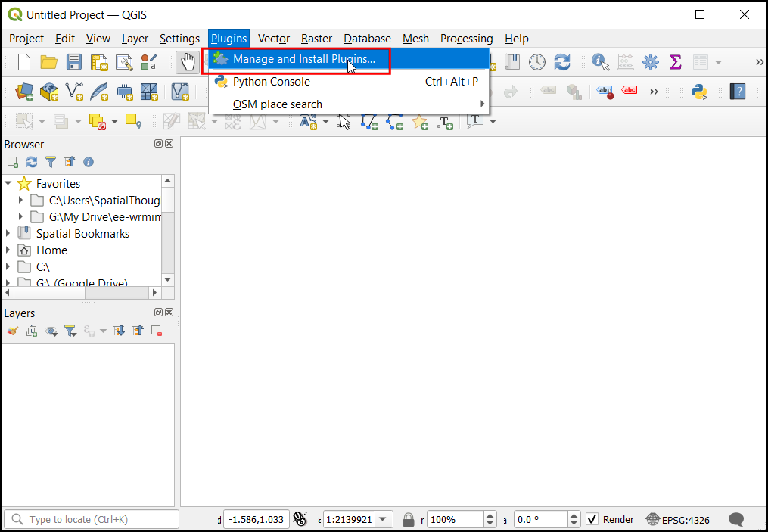The width and height of the screenshot is (768, 532).
Task: Open the Temporal Controller clock icon
Action: 536,62
